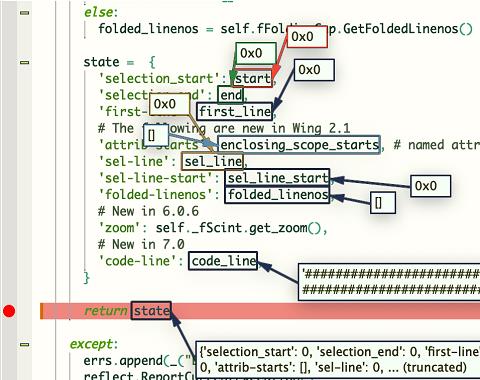
Task: Click the 'zoom' dictionary key
Action: pos(120,228)
